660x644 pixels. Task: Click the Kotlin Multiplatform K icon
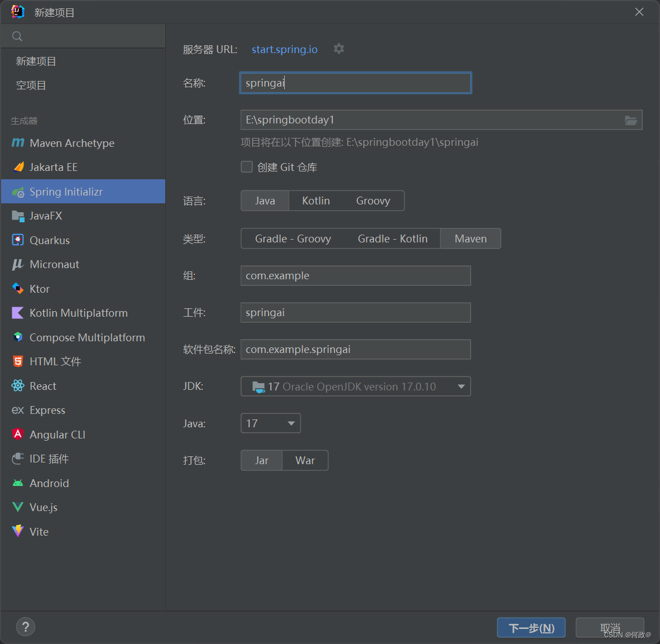(x=18, y=313)
